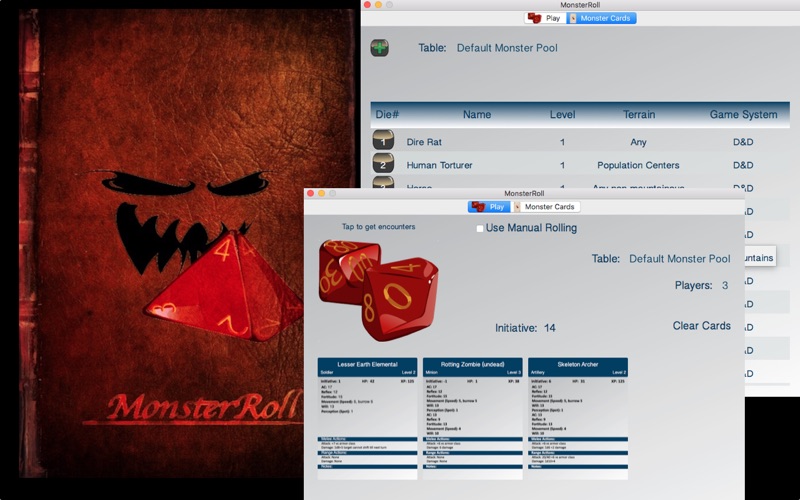Open the Skeleton Archer monster card

[x=578, y=418]
